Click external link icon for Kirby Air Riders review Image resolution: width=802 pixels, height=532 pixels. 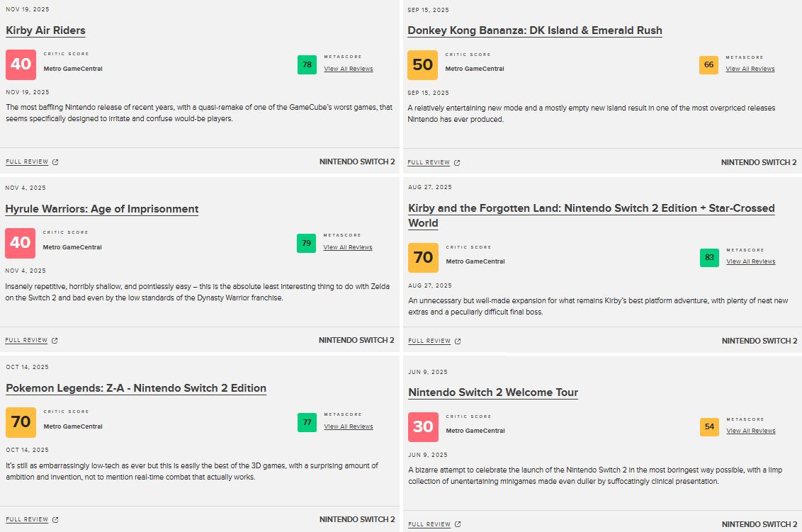(x=55, y=162)
